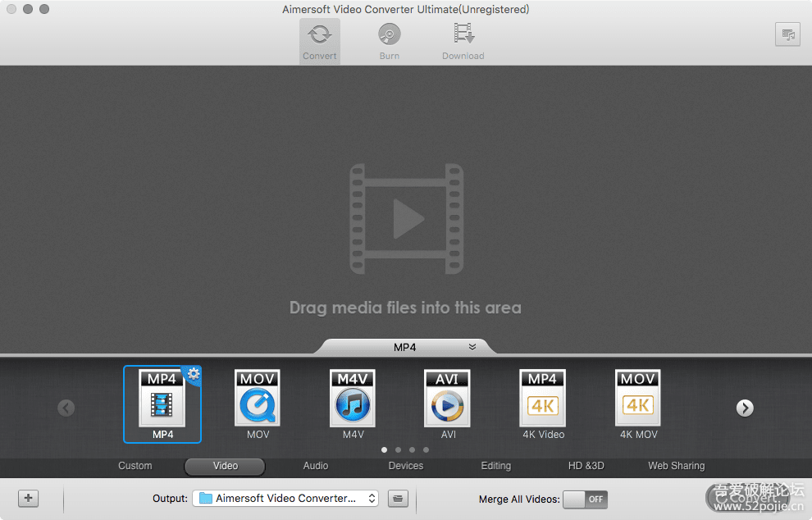Viewport: 812px width, 520px height.
Task: Go to next page of formats
Action: click(x=745, y=408)
